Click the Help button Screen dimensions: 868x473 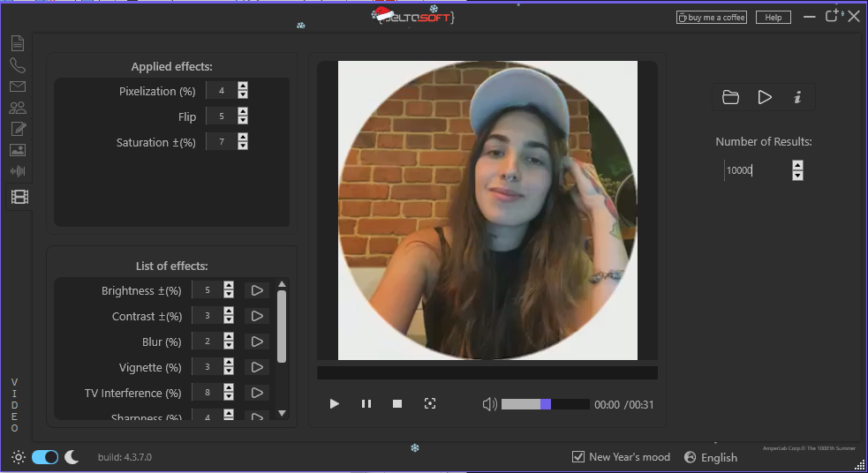[x=773, y=17]
